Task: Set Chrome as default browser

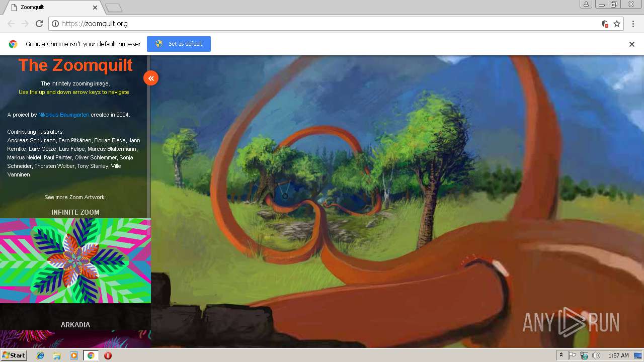Action: [179, 44]
